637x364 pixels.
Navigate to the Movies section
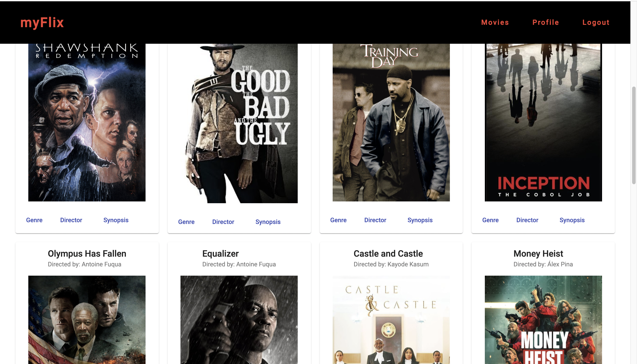[x=495, y=22]
